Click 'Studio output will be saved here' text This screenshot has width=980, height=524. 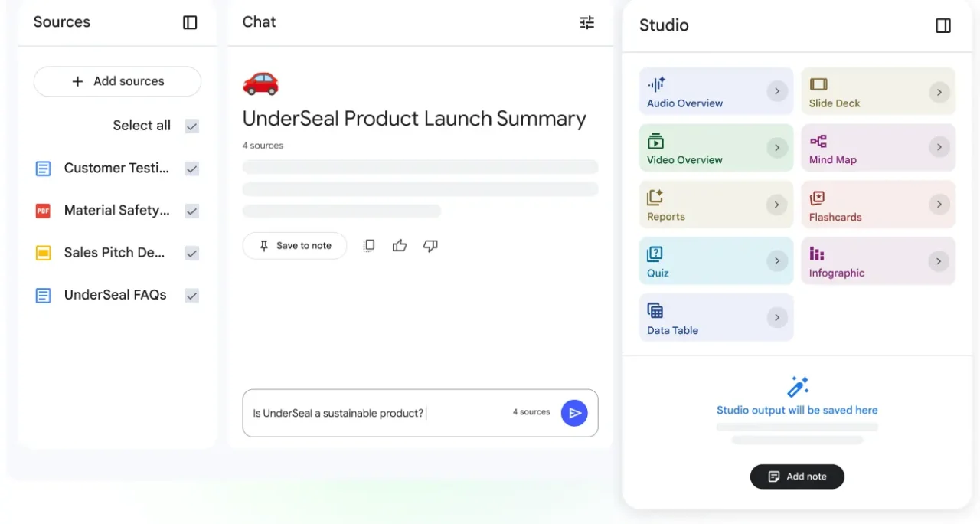[x=797, y=411]
